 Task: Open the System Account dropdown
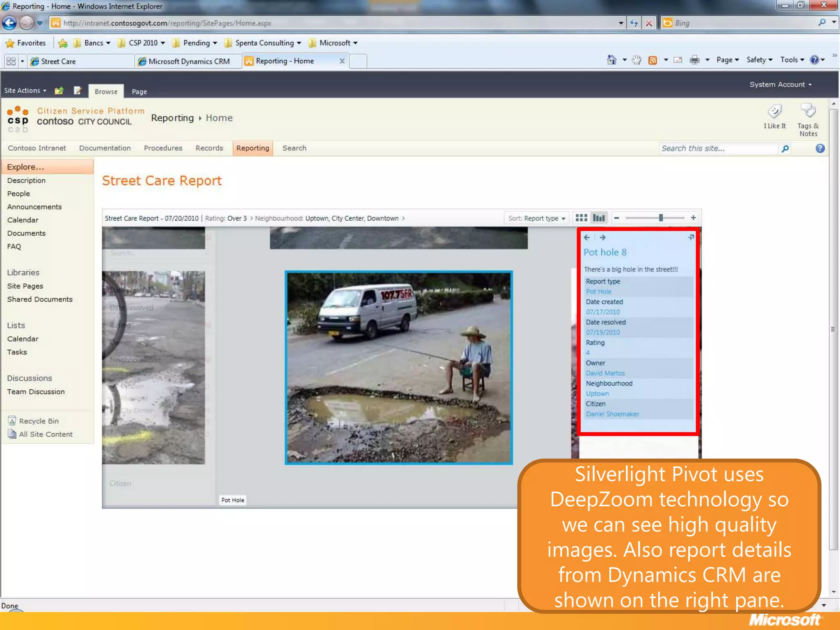click(x=781, y=84)
